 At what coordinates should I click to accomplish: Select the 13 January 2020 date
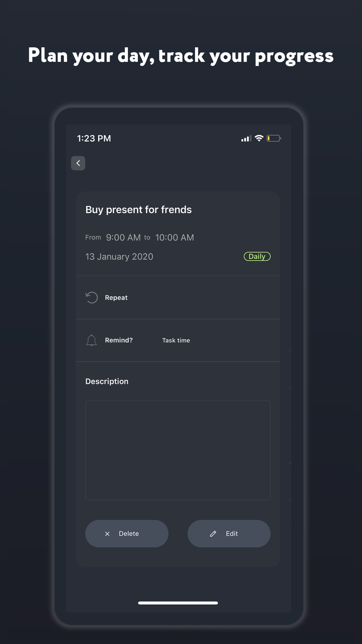coord(119,257)
